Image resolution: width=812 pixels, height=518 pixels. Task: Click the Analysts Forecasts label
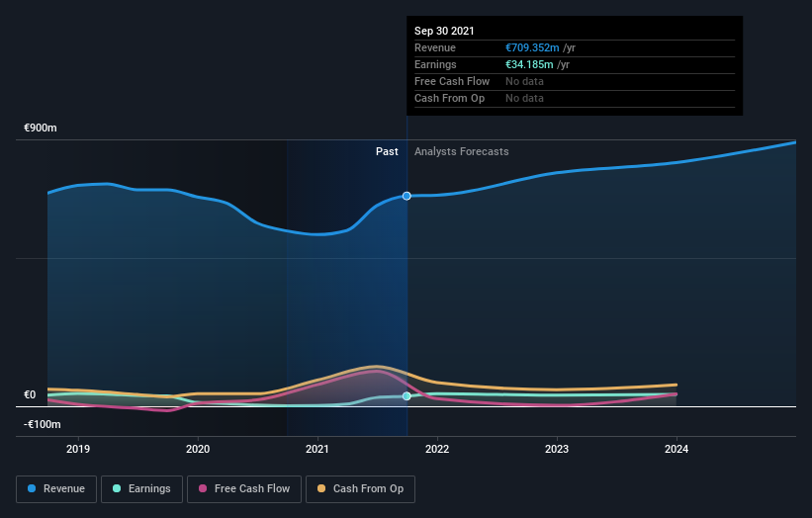point(462,151)
